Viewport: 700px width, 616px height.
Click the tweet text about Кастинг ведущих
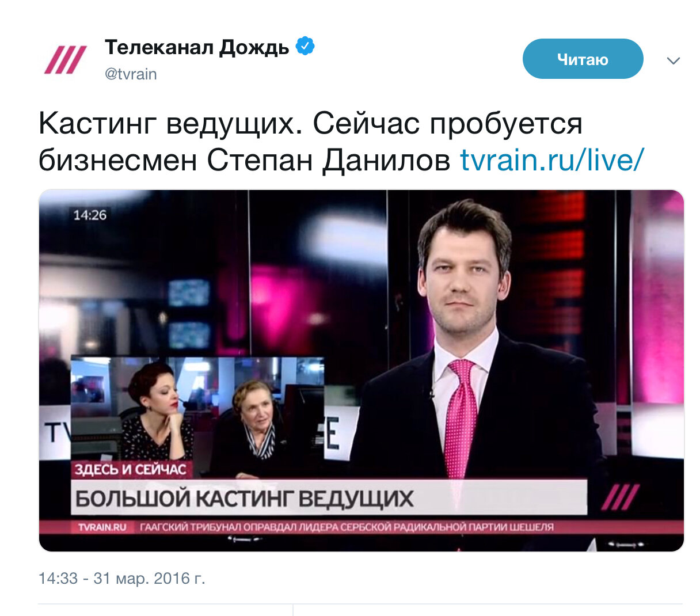(x=341, y=141)
